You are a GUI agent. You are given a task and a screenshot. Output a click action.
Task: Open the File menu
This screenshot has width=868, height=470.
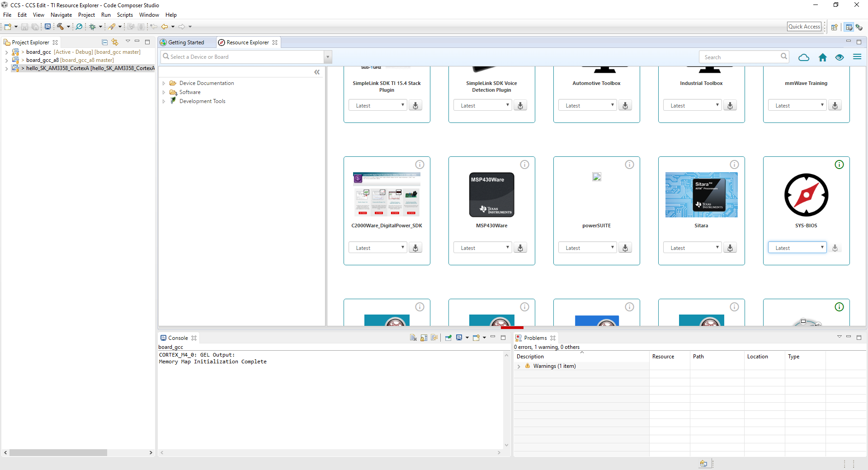(7, 15)
